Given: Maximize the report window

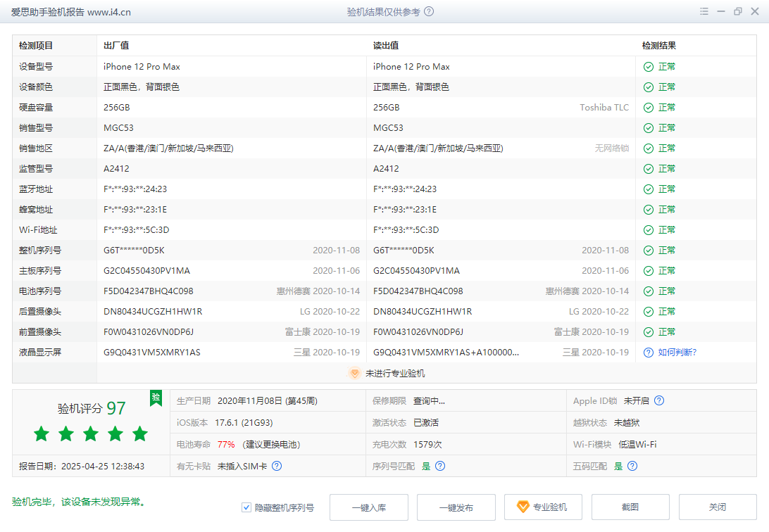Looking at the screenshot, I should coord(737,12).
